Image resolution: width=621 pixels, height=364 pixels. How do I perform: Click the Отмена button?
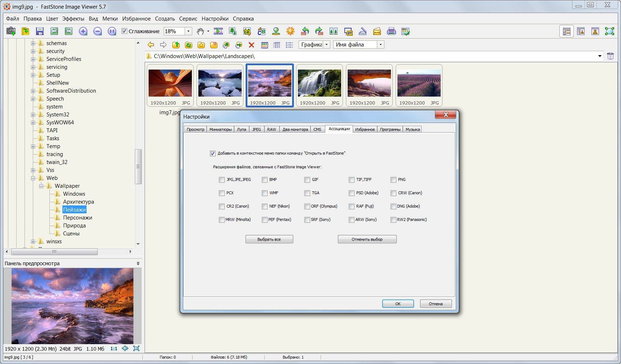click(x=436, y=304)
